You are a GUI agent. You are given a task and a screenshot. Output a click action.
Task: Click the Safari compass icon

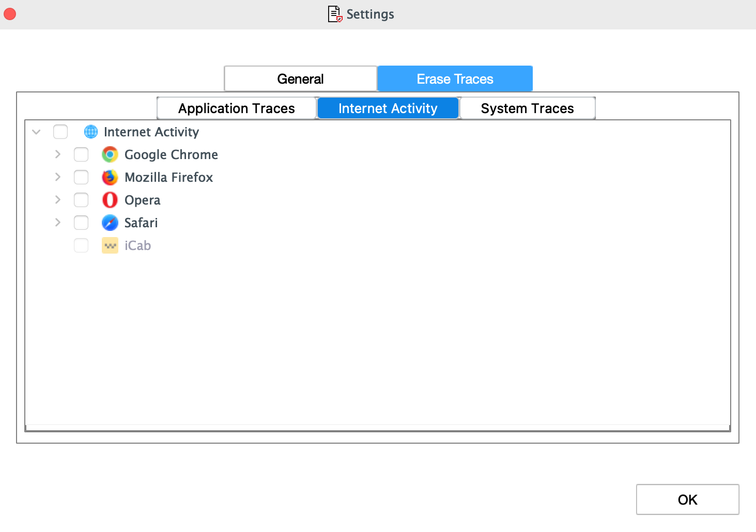tap(110, 223)
